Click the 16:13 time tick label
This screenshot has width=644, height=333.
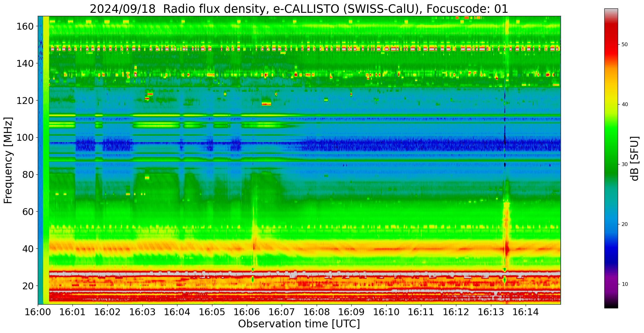(x=491, y=312)
